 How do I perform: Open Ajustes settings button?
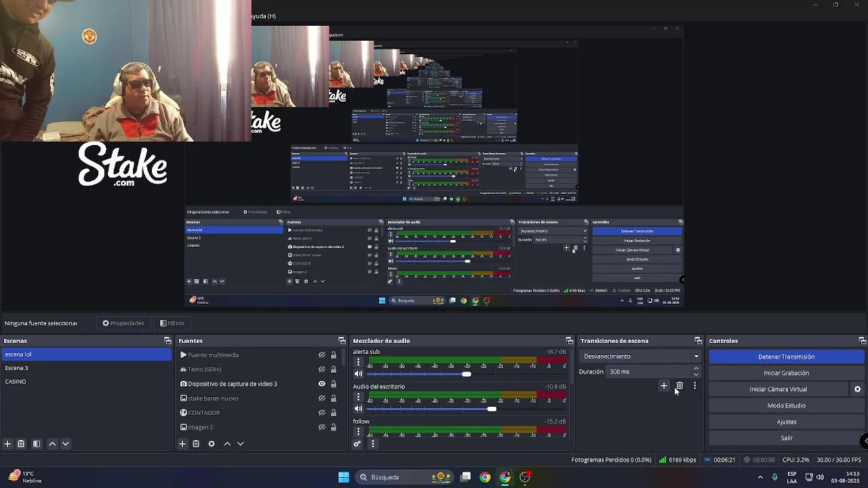[x=787, y=422]
